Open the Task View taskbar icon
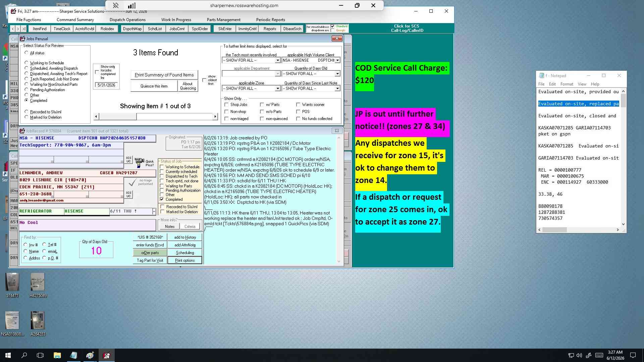 [40, 355]
